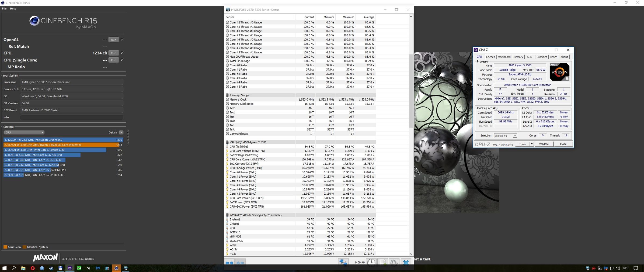
Task: Open Cinebench File menu
Action: pyautogui.click(x=4, y=9)
